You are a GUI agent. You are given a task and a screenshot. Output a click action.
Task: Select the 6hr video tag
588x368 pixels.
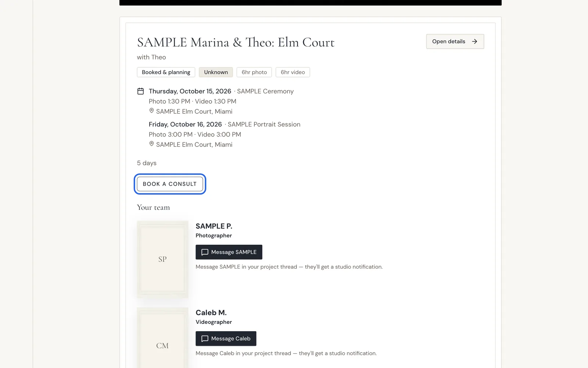(x=293, y=72)
